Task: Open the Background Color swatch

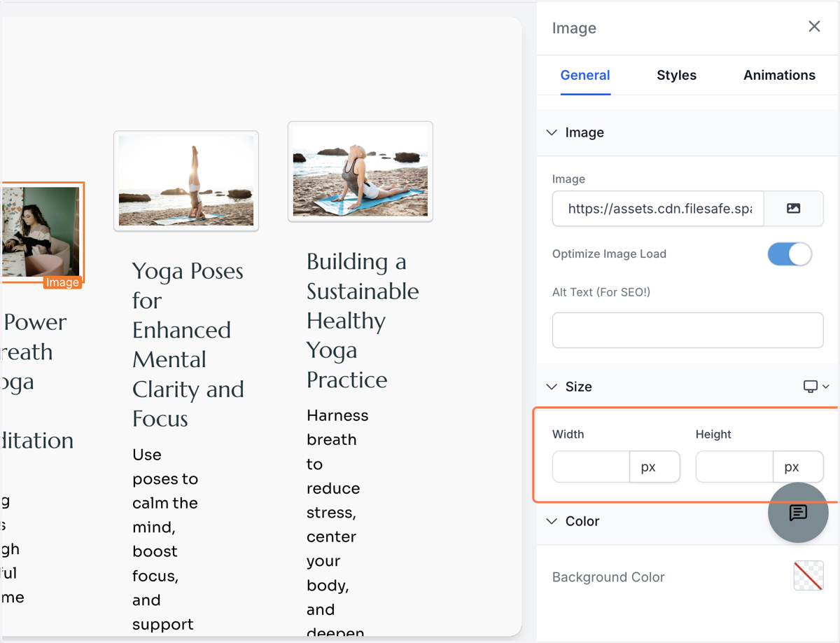Action: point(808,576)
